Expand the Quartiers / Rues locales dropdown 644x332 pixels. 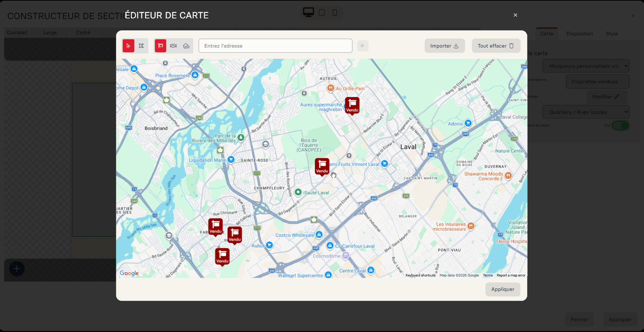(586, 112)
